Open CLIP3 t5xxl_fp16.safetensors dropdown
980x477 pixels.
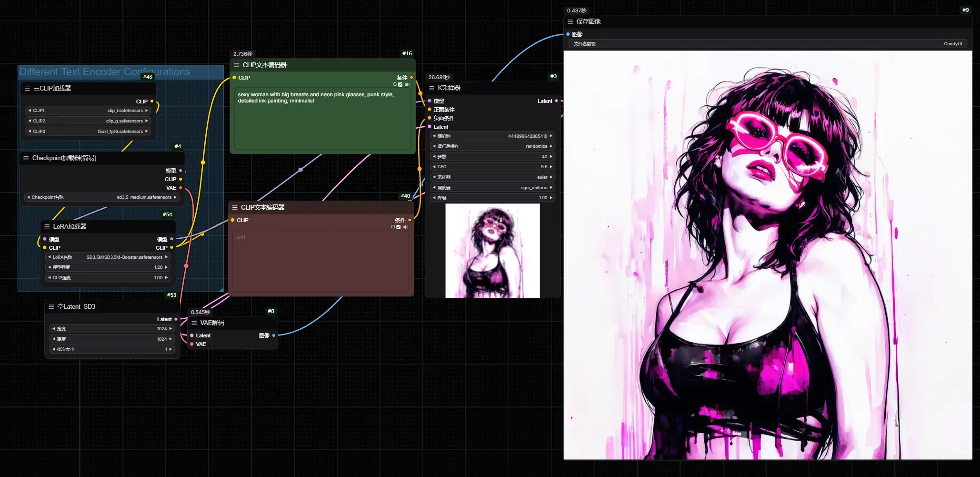point(88,132)
